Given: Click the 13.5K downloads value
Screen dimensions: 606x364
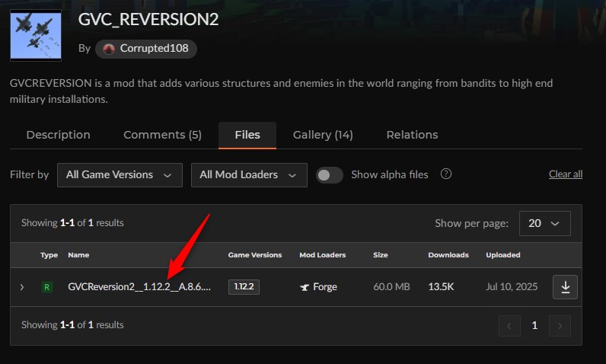Looking at the screenshot, I should (441, 287).
